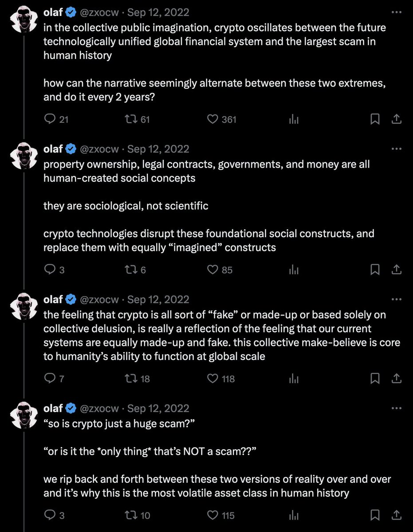Open the @zxocw handle on first tweet

99,12
